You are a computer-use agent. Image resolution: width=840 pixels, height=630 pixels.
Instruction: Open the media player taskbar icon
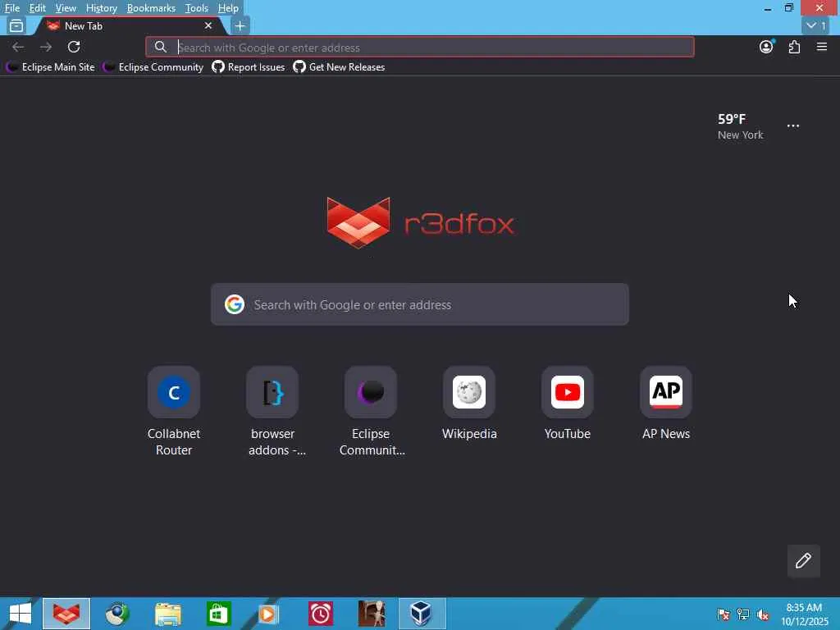[268, 614]
